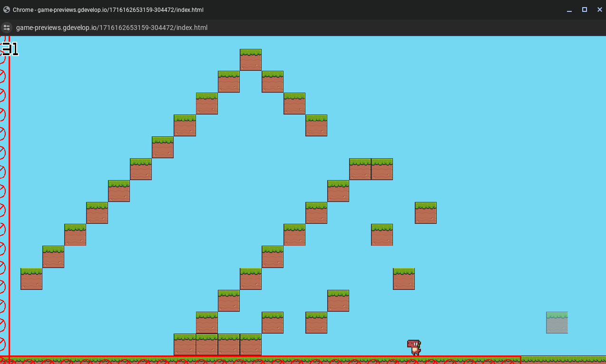Click the rightmost block of the four-block ground row
Viewport: 606px width, 364px height.
coord(250,345)
